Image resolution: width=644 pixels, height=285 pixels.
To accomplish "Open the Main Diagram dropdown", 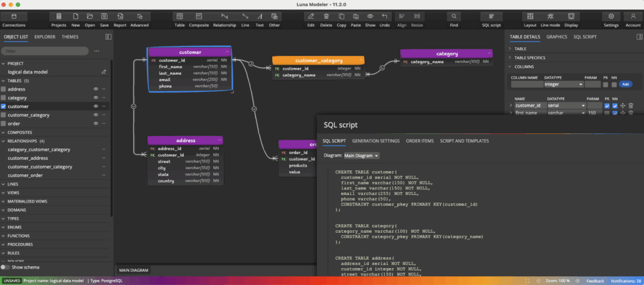I will click(362, 155).
